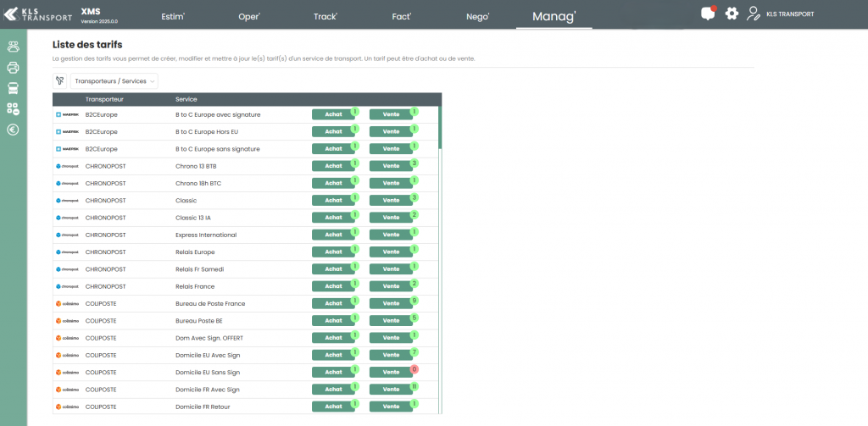Open the settings gear icon
Screen dimensions: 868x426
732,14
